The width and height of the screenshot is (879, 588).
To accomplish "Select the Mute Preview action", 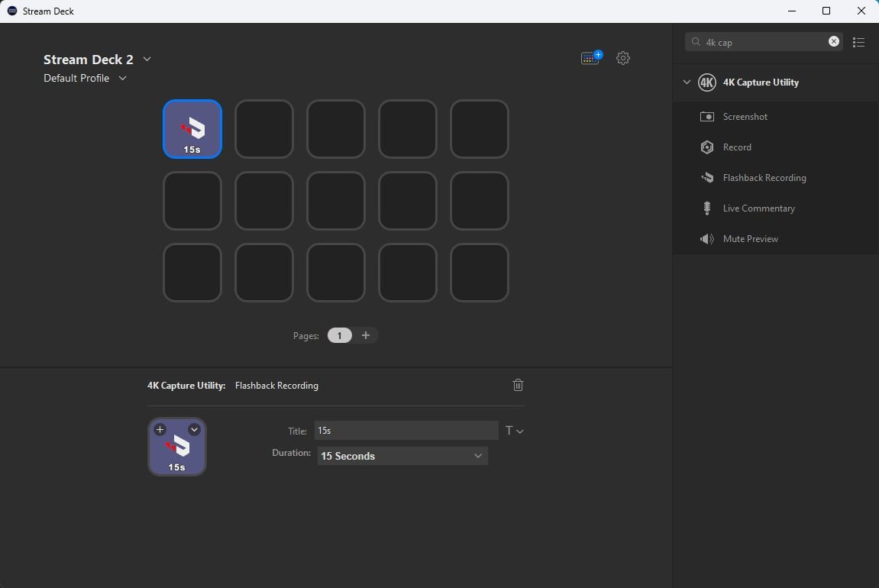I will 750,239.
